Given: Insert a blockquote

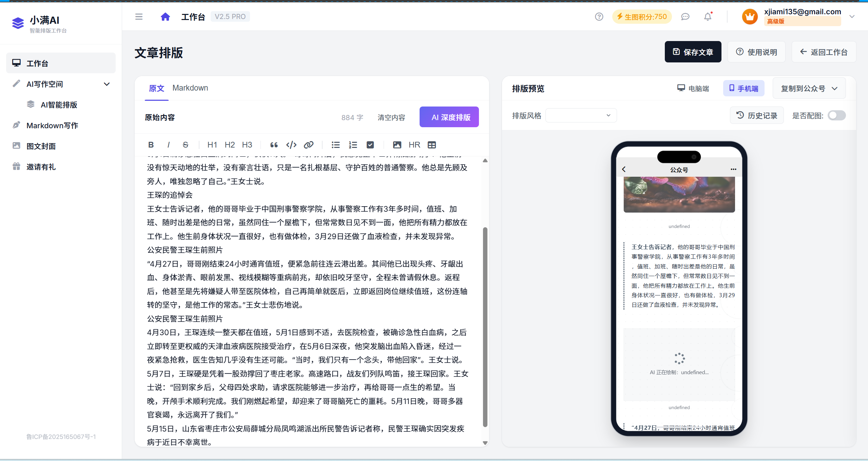Looking at the screenshot, I should [274, 145].
